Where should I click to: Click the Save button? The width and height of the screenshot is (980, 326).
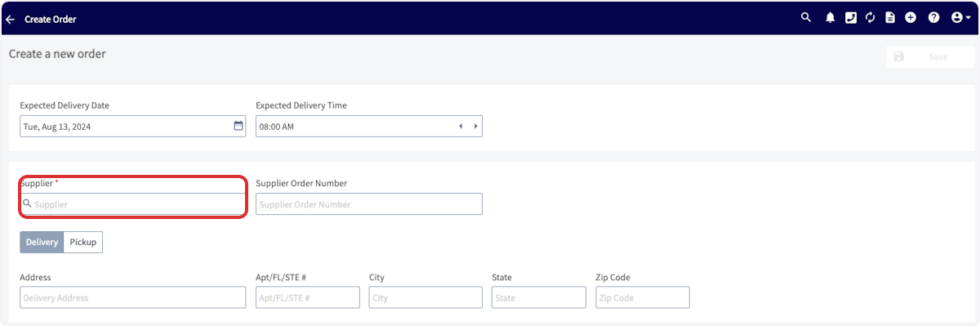pyautogui.click(x=930, y=56)
